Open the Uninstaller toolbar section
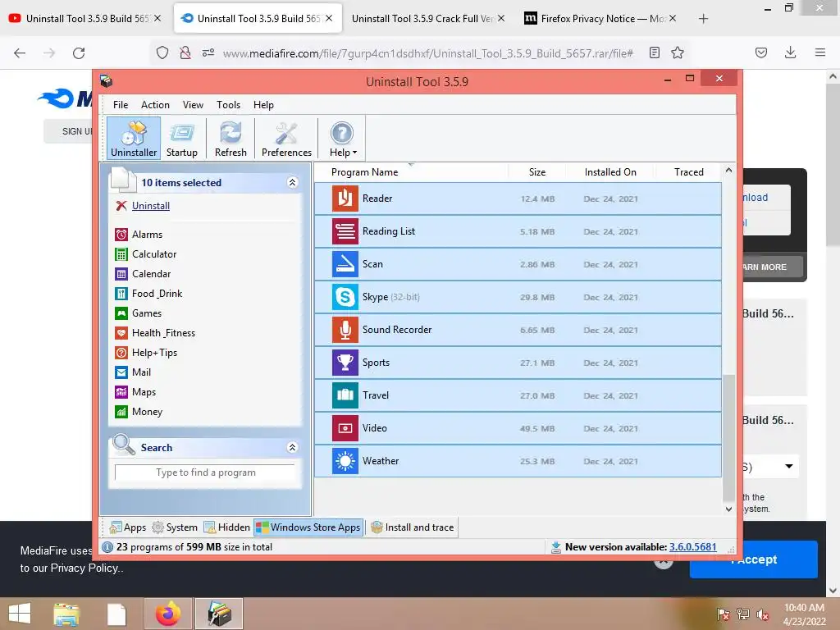The height and width of the screenshot is (630, 840). tap(134, 139)
